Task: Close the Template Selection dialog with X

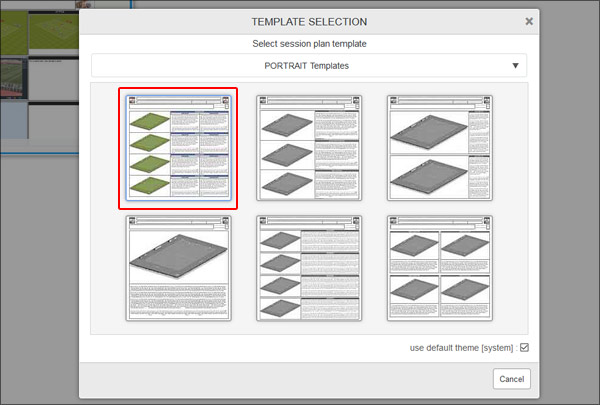Action: (529, 21)
